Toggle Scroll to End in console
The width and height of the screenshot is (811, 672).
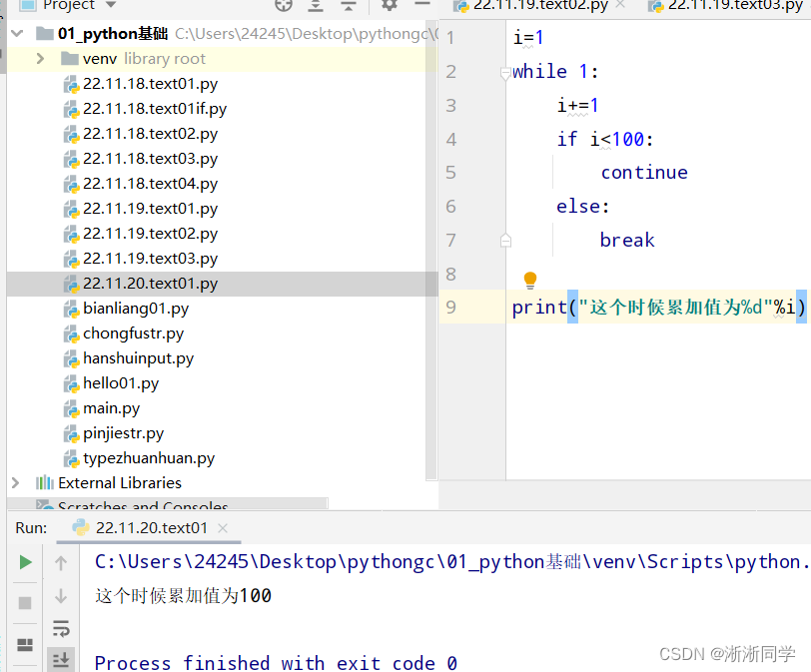click(61, 659)
